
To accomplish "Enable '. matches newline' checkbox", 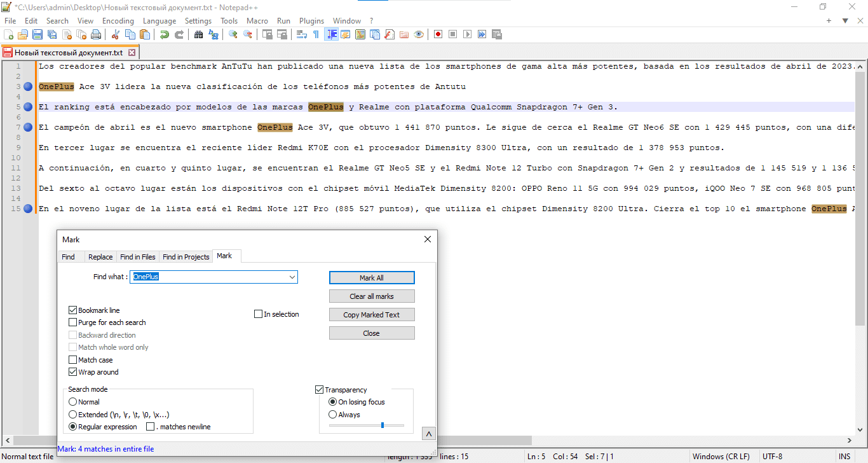I will click(x=151, y=427).
